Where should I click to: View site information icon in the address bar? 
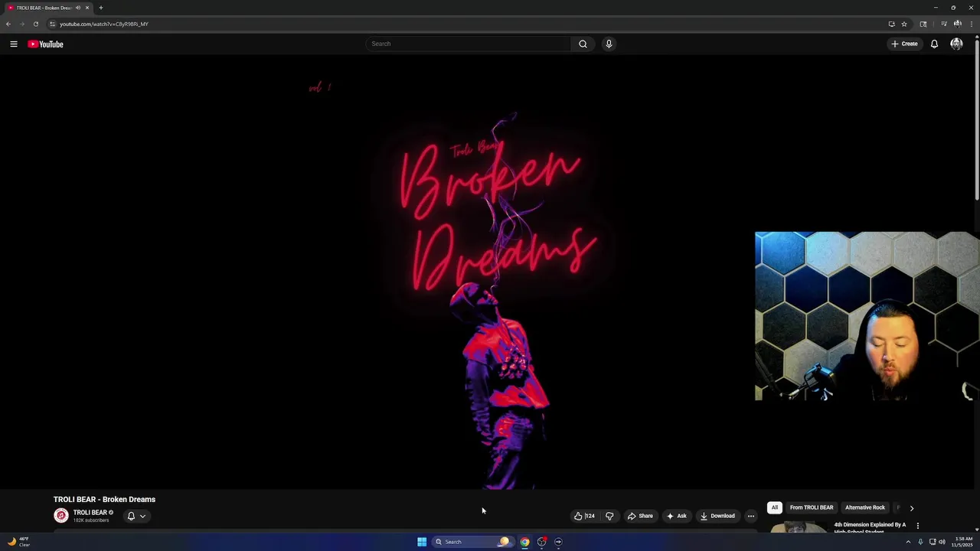[52, 24]
